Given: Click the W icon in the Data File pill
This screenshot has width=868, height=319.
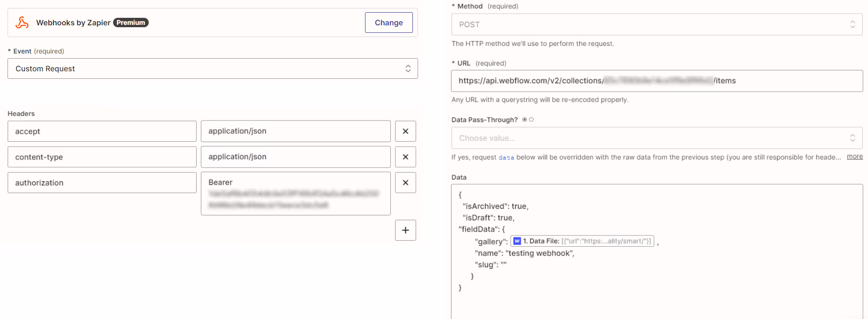Looking at the screenshot, I should pos(517,241).
